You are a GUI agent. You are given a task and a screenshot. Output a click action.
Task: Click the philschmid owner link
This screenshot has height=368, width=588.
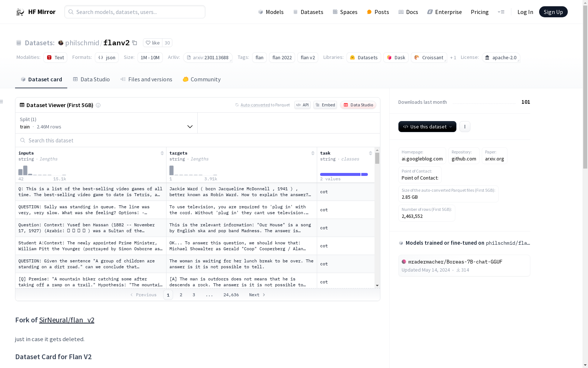(82, 43)
